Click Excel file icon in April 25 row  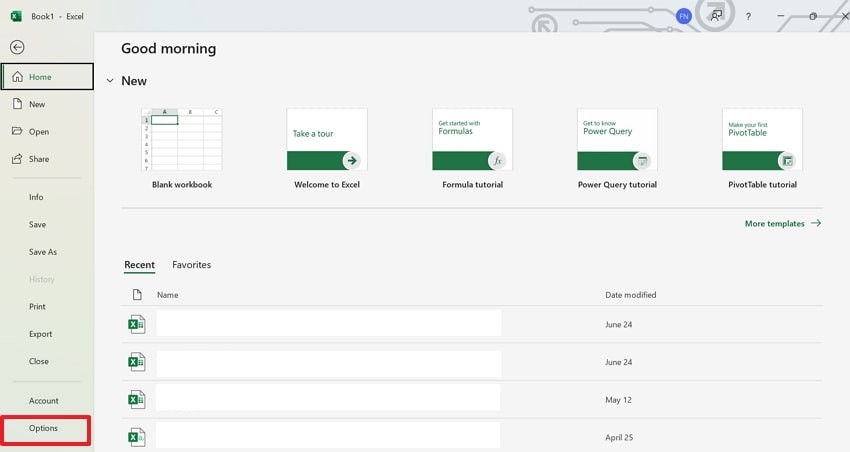click(137, 437)
